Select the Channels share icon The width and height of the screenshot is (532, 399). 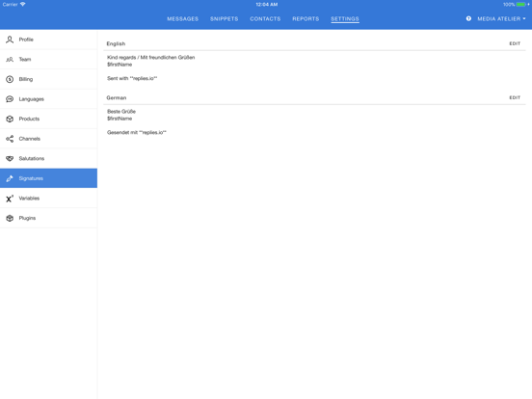[x=10, y=139]
